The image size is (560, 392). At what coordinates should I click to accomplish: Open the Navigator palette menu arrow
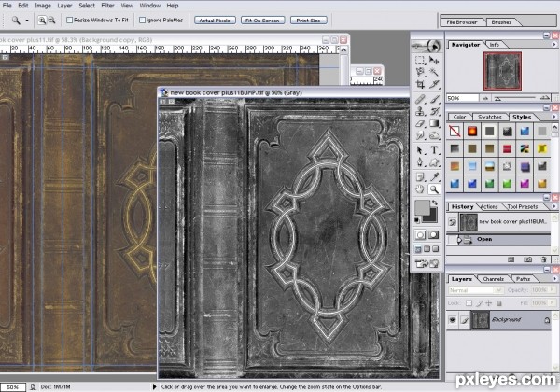click(554, 44)
